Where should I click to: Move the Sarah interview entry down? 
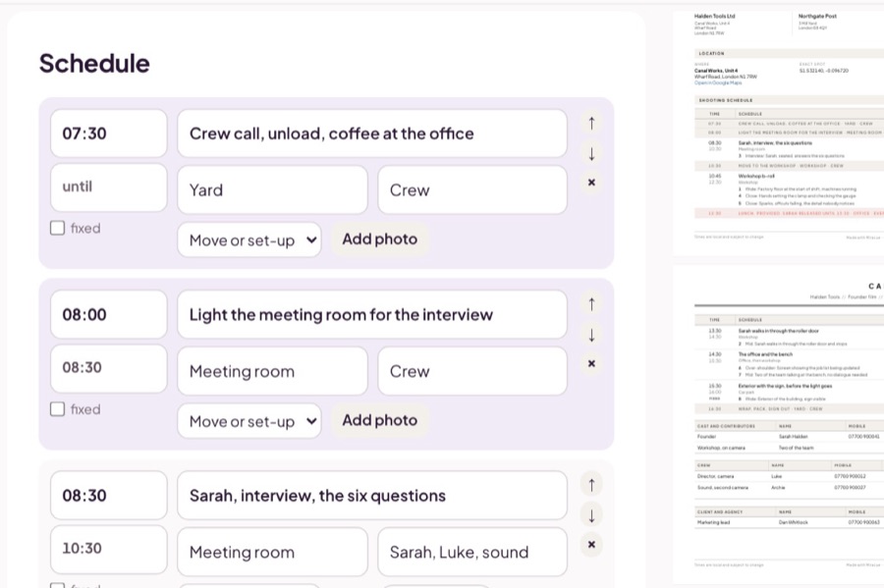(x=591, y=515)
